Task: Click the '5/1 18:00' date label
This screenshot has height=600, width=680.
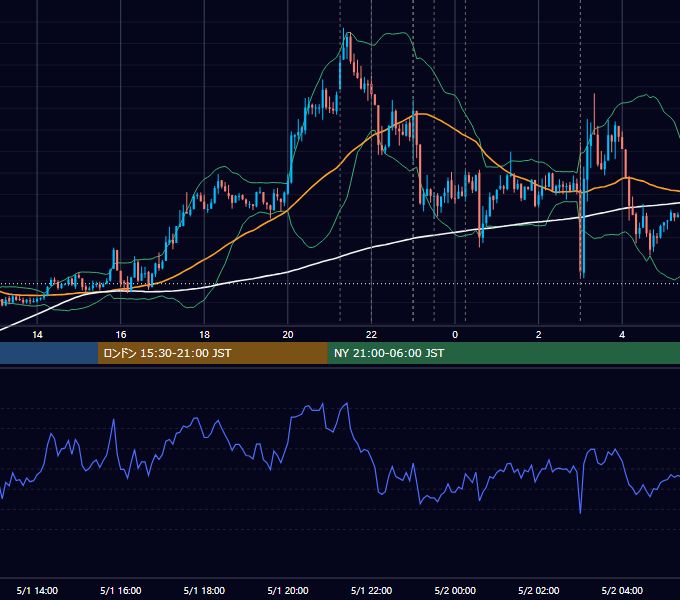Action: pos(204,590)
